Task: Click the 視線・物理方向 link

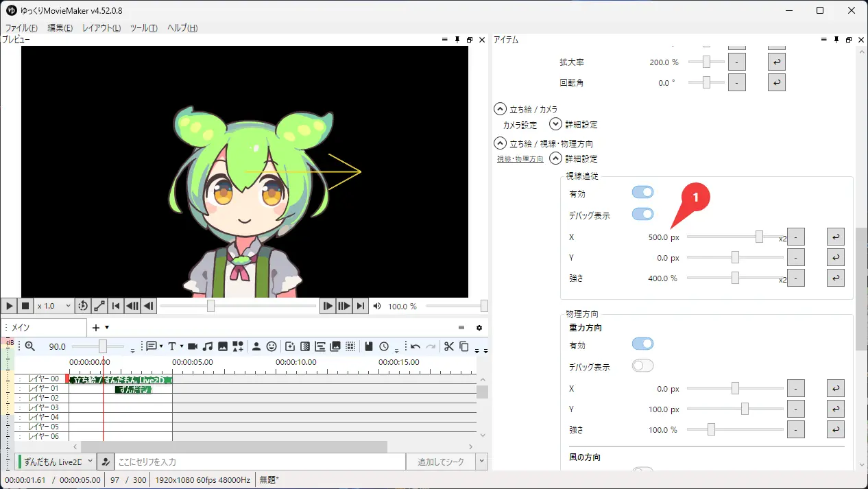Action: (520, 159)
